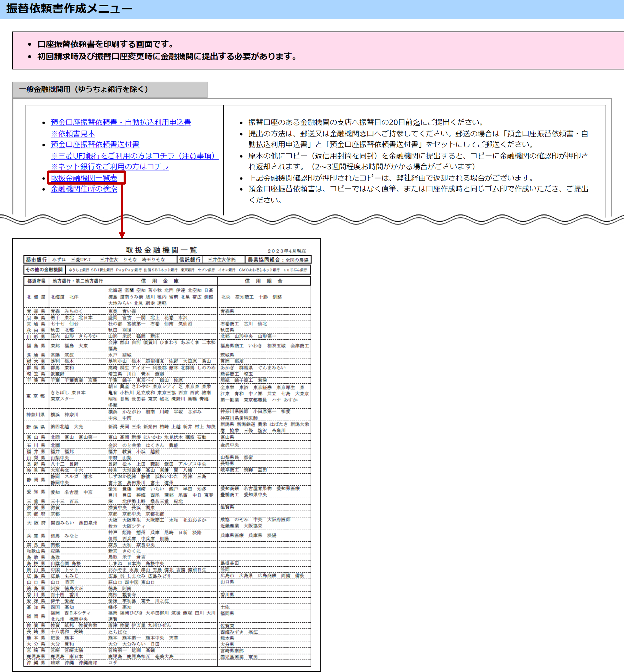Open 預金口座振替依頼書送付書 link

point(95,145)
